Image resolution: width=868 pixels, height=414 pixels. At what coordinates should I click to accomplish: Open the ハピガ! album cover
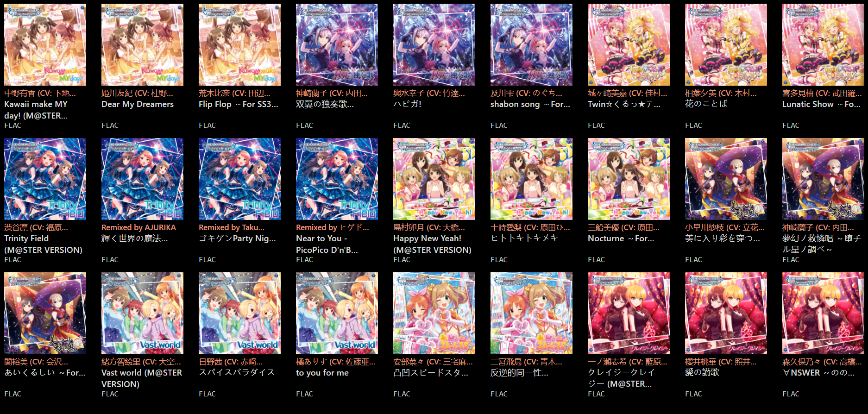point(434,44)
